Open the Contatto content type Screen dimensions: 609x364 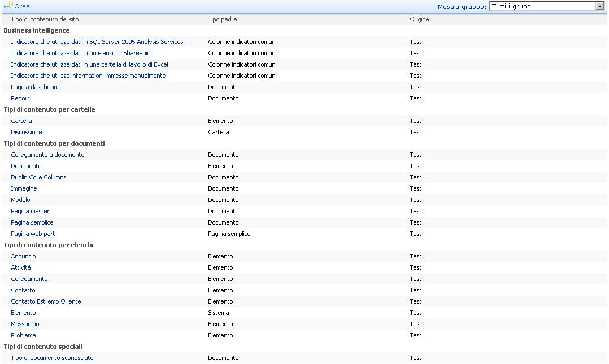[23, 290]
